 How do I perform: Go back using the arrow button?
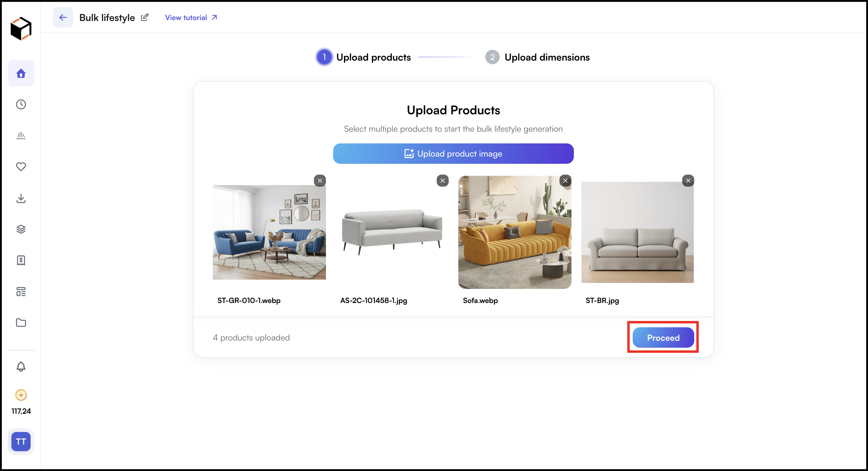[x=63, y=17]
